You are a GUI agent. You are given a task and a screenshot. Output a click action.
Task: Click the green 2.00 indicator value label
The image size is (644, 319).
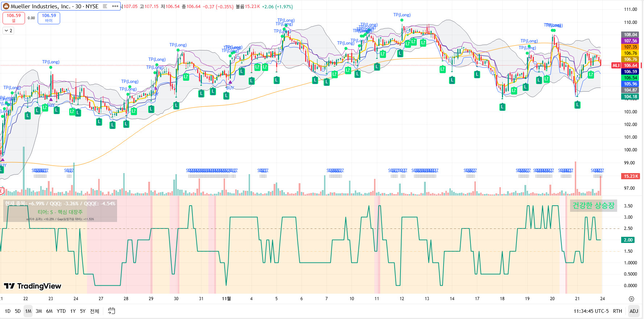point(628,240)
